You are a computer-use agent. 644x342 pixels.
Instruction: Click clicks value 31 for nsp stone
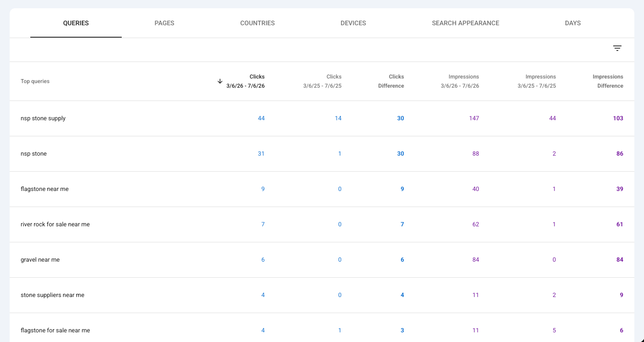tap(261, 154)
